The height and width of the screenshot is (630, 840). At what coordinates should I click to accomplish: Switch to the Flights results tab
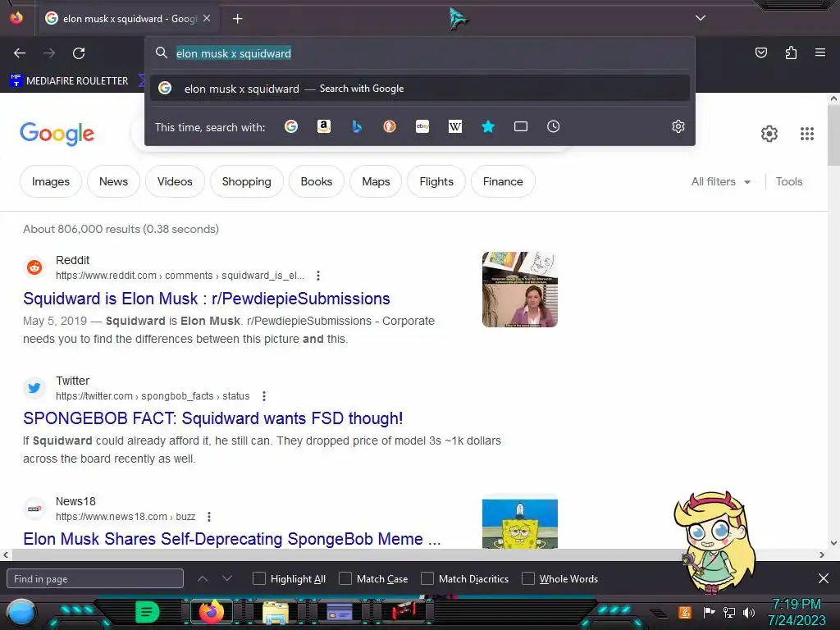436,181
